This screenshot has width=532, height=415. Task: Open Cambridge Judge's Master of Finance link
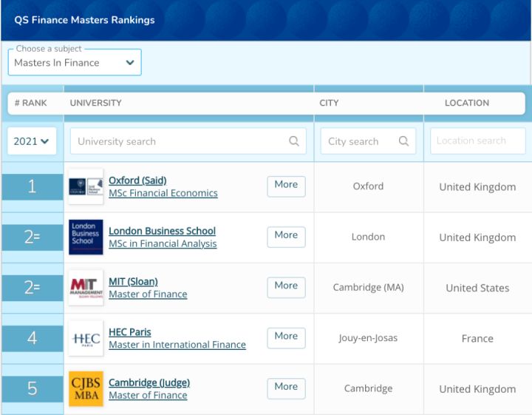148,395
